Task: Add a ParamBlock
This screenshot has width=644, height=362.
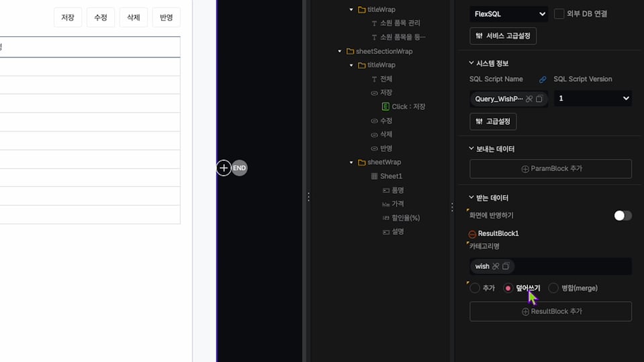Action: click(x=551, y=169)
